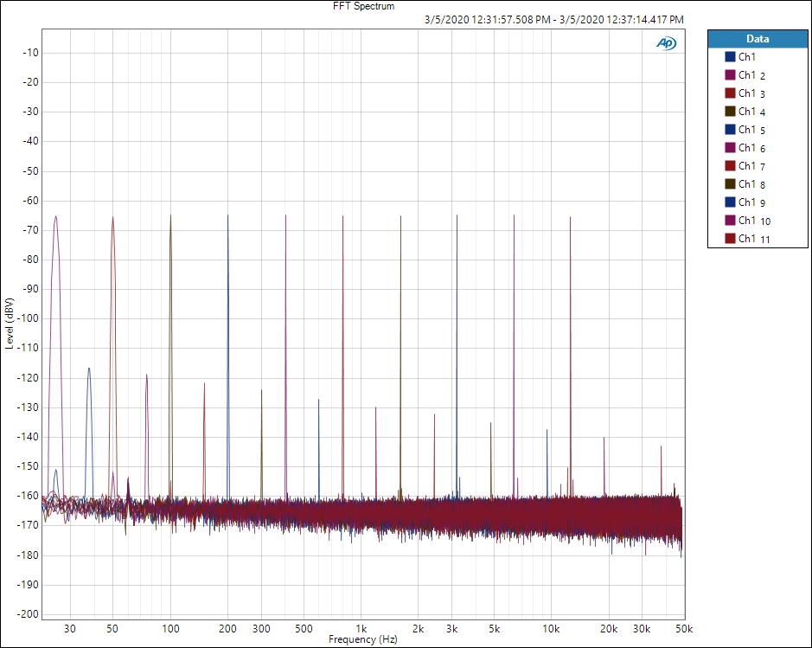Select the Ch1 3 legend label
This screenshot has height=648, width=812.
[x=752, y=93]
